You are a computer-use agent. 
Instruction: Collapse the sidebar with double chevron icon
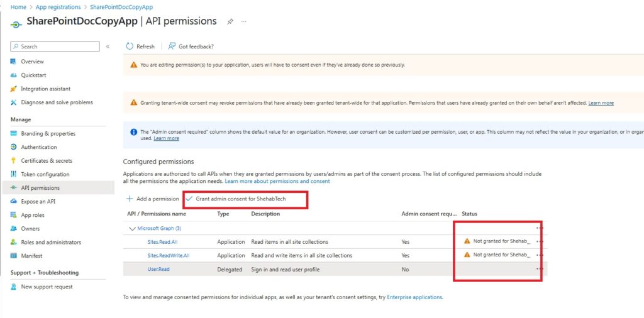coord(108,47)
